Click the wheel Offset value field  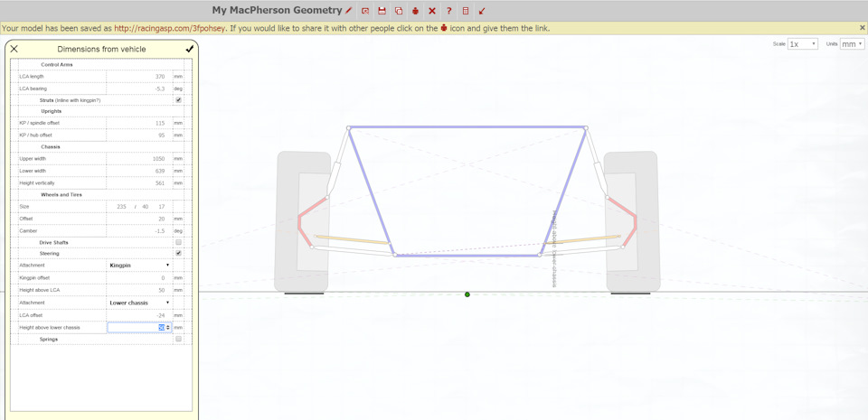139,219
